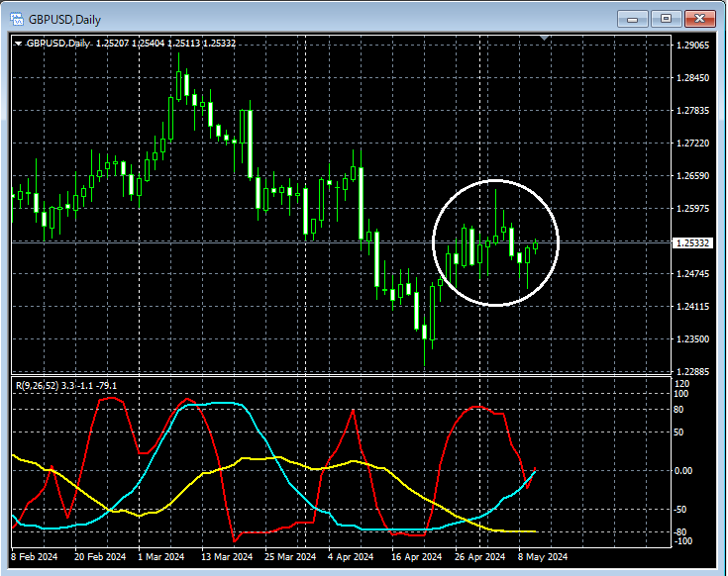
Task: Click the 8 May 2024 date label
Action: (543, 556)
